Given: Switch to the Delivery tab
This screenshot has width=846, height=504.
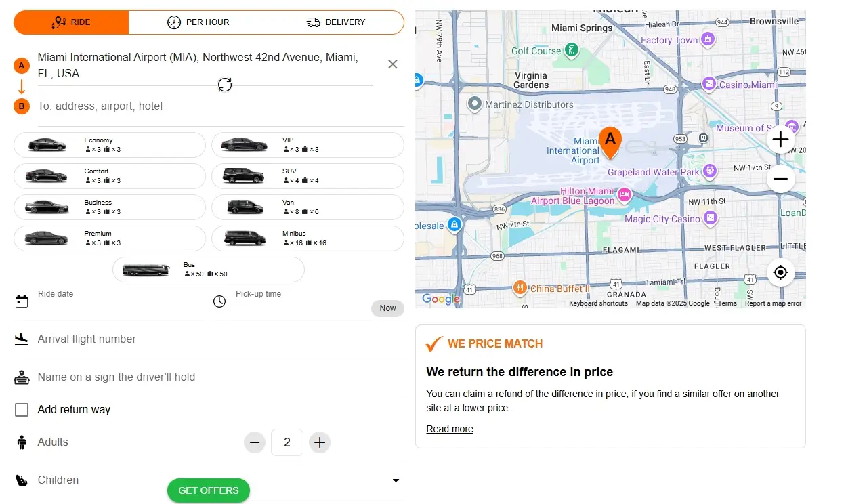Looking at the screenshot, I should (x=336, y=22).
